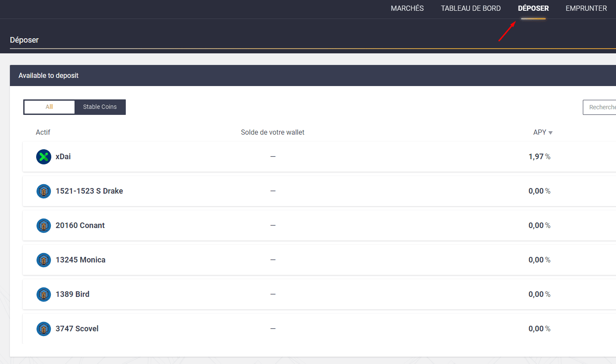
Task: Go to Tableau de bord
Action: point(470,9)
